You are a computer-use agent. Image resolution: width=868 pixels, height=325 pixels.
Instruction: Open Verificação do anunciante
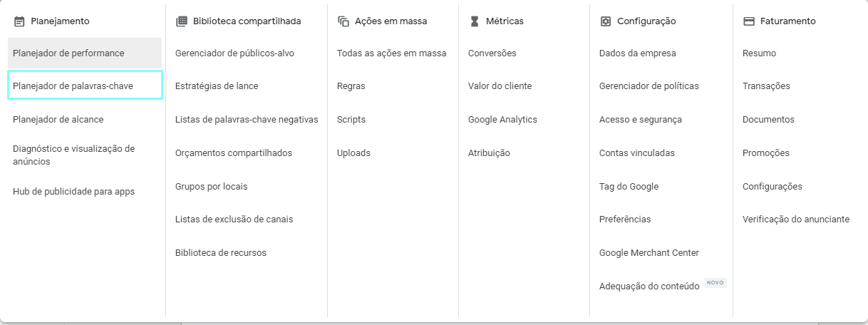pyautogui.click(x=795, y=220)
